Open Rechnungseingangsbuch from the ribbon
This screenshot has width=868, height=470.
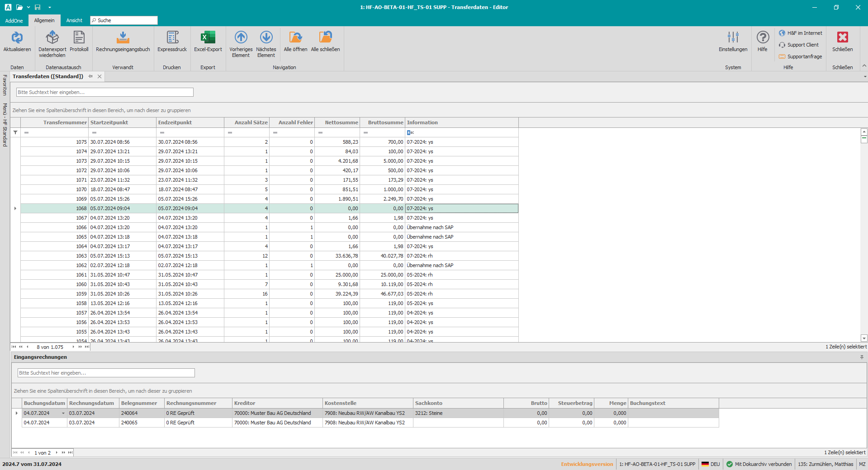[123, 38]
